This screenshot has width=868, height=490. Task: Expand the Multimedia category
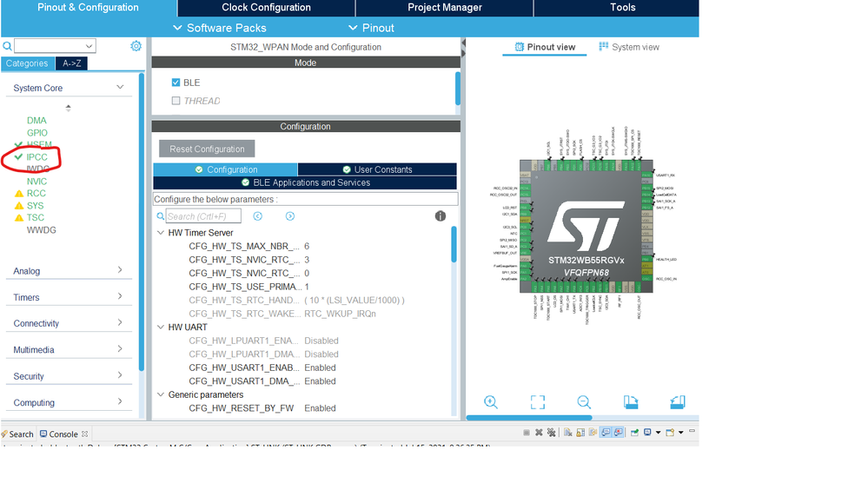(120, 348)
